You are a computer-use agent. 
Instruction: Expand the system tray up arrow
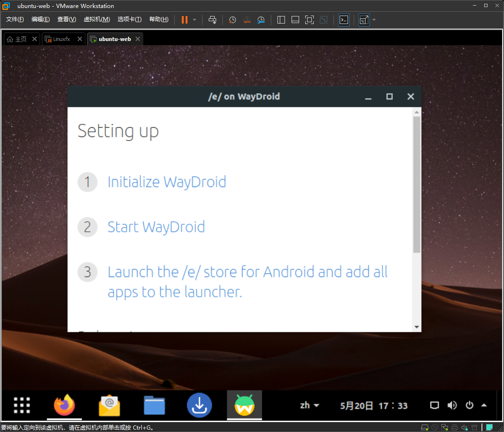(x=484, y=405)
